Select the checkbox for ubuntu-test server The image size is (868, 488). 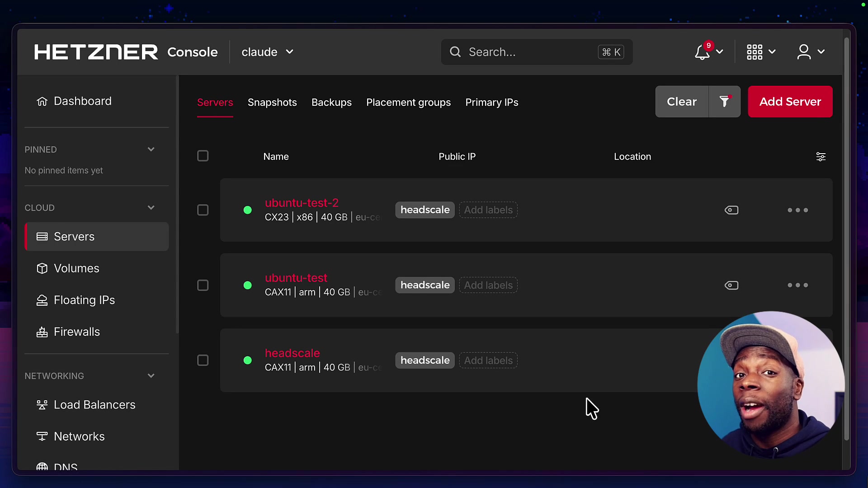pos(203,285)
